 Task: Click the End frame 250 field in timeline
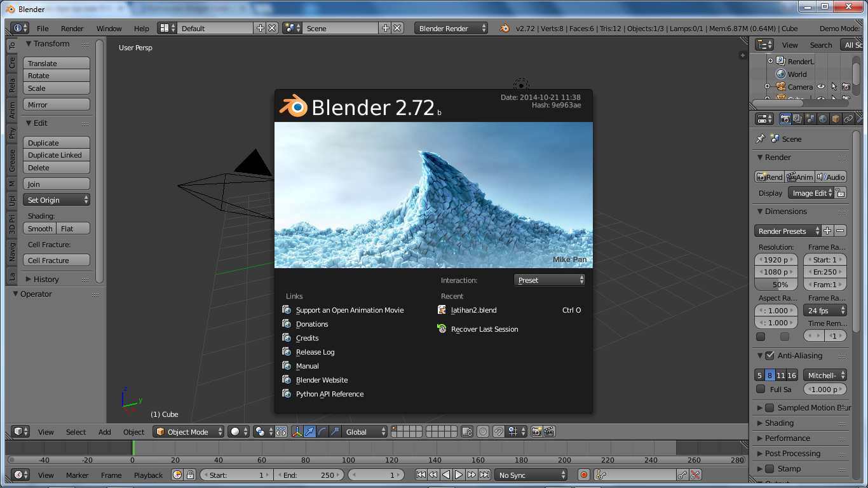[x=309, y=475]
